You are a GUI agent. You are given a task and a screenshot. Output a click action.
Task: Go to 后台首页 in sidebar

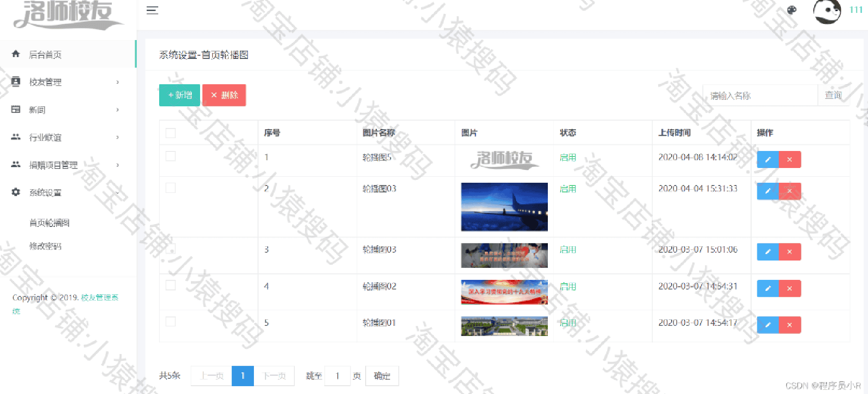[68, 54]
